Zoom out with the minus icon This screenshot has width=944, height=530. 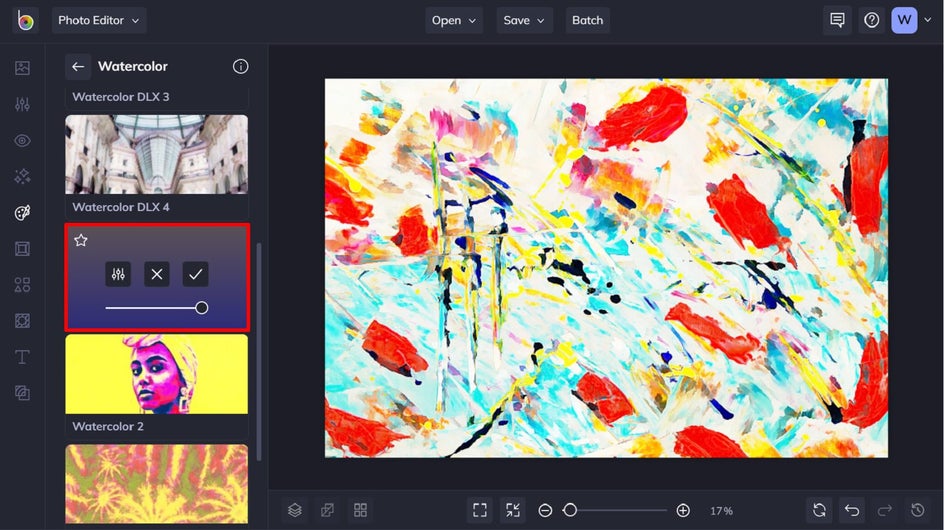[x=545, y=511]
